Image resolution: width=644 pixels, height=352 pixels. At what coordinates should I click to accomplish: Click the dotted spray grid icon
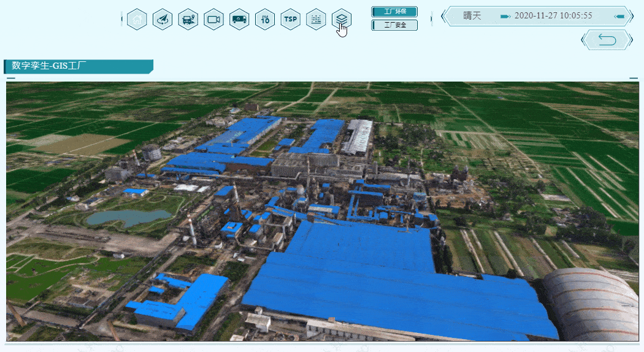(x=316, y=19)
